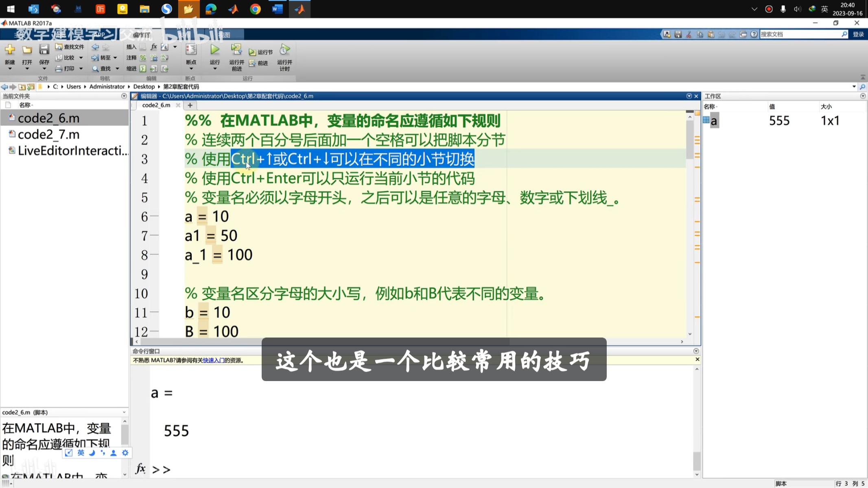Image resolution: width=868 pixels, height=488 pixels.
Task: Open Google Chrome from the taskbar
Action: (255, 9)
